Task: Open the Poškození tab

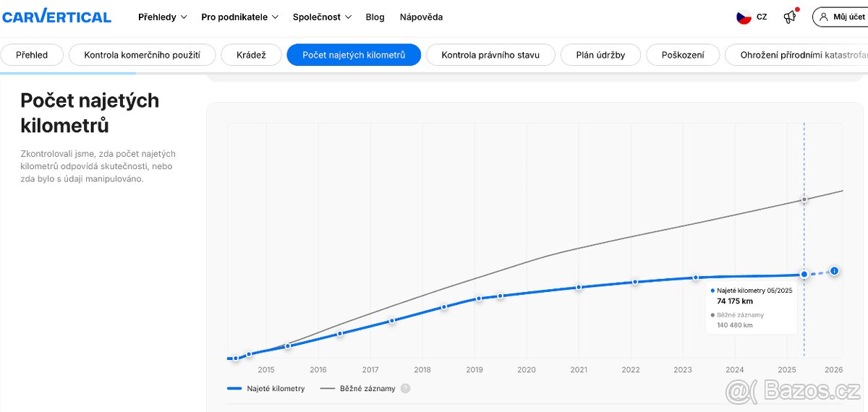Action: point(682,55)
